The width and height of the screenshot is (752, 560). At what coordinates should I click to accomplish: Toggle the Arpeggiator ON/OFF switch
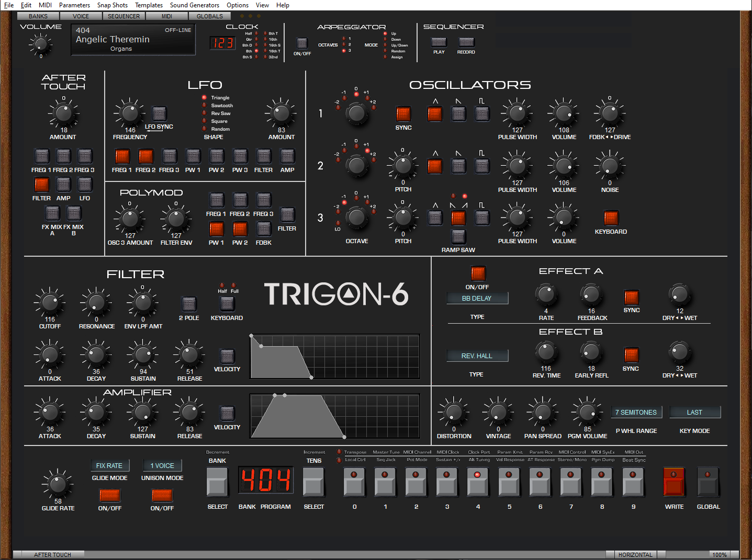tap(302, 43)
